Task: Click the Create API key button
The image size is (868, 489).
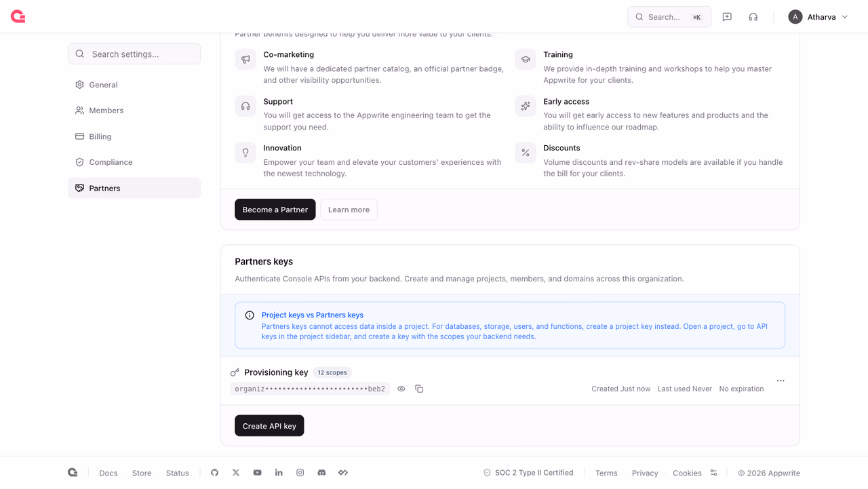Action: point(269,426)
